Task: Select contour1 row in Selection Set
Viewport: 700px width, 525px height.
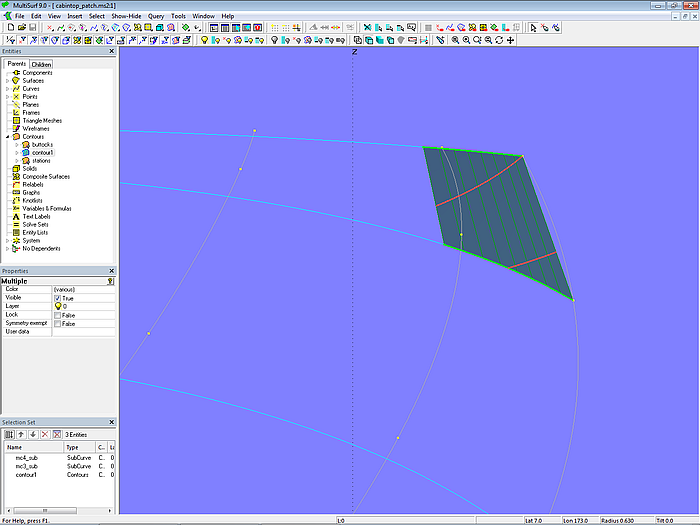Action: [26, 474]
